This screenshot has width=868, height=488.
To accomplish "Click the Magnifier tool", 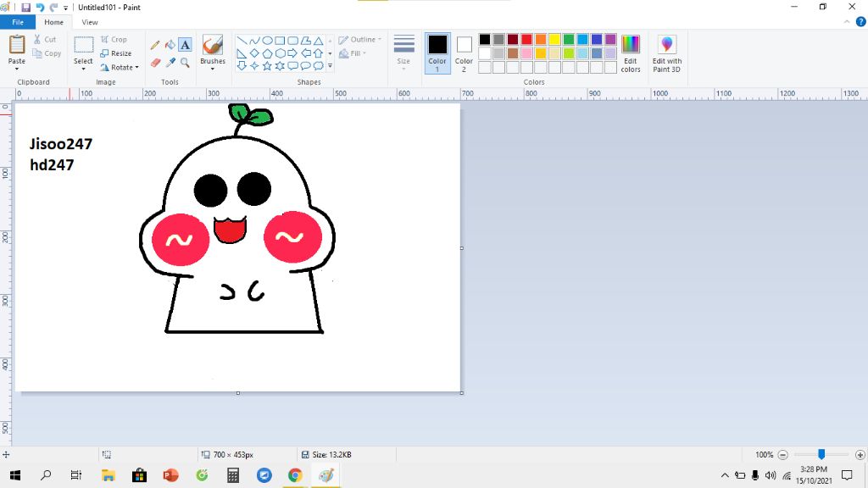I will click(185, 63).
